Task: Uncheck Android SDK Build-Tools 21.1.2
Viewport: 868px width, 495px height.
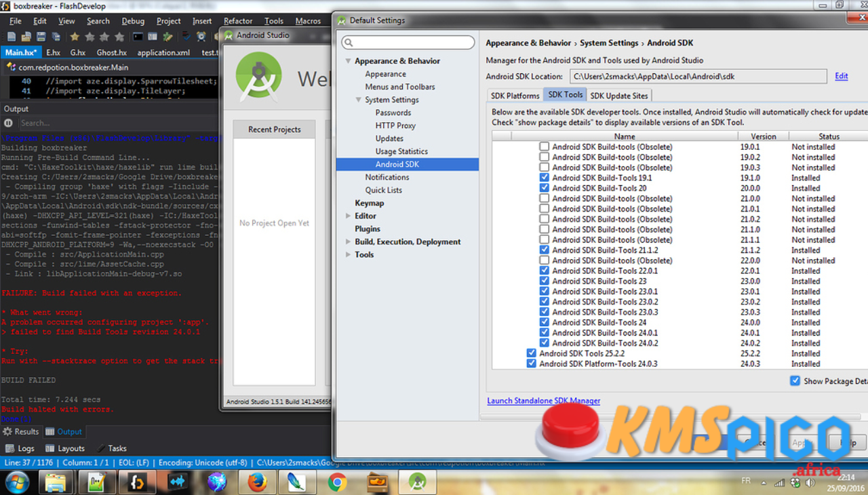Action: pos(545,250)
